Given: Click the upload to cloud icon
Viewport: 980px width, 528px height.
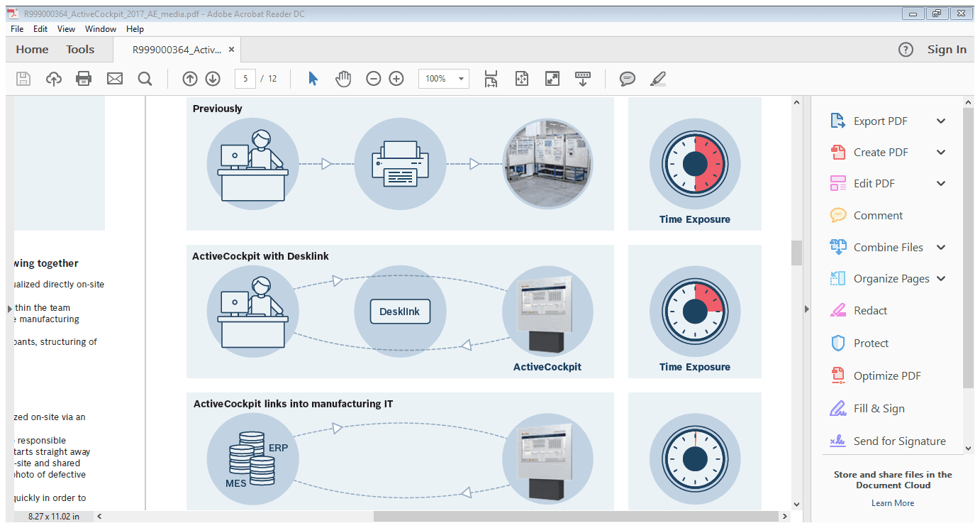Looking at the screenshot, I should (54, 79).
